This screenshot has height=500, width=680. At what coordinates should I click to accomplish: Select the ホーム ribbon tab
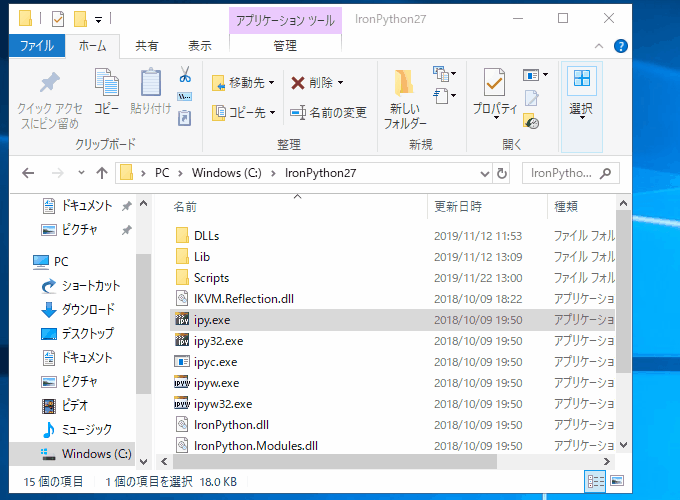point(92,46)
